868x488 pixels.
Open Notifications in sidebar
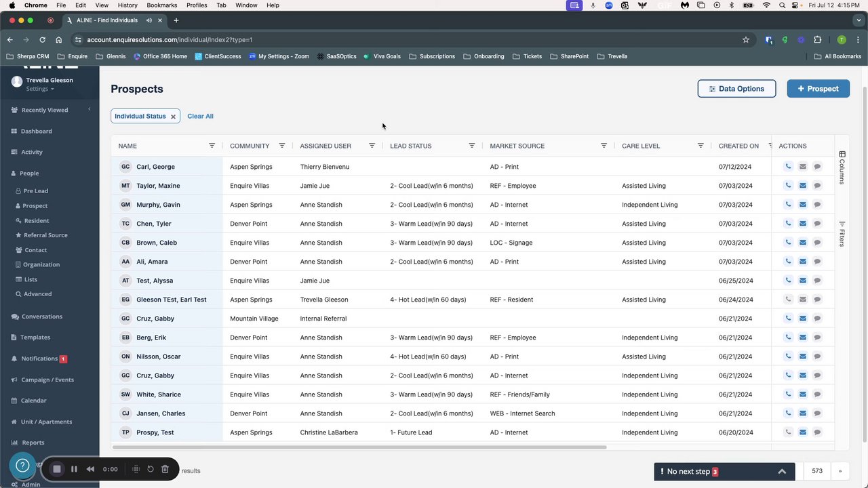[39, 359]
